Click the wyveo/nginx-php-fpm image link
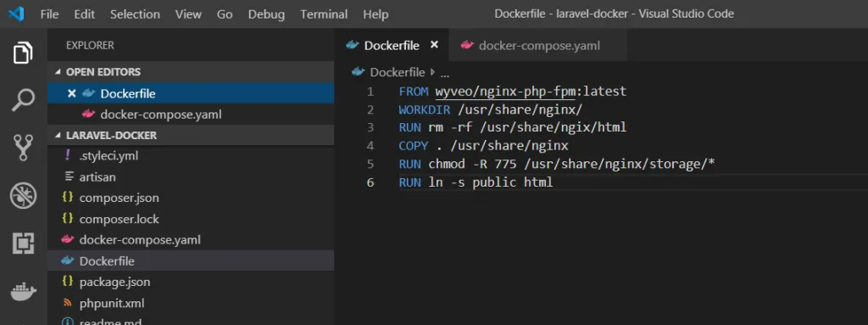Viewport: 868px width, 325px height. pos(505,91)
